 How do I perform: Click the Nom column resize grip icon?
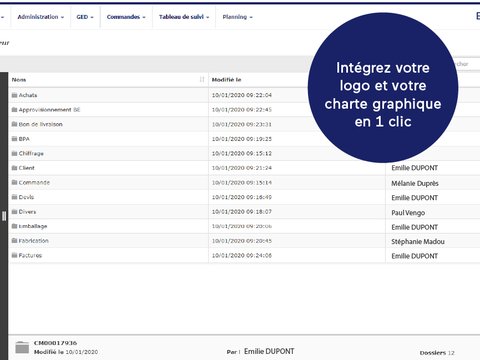202,79
